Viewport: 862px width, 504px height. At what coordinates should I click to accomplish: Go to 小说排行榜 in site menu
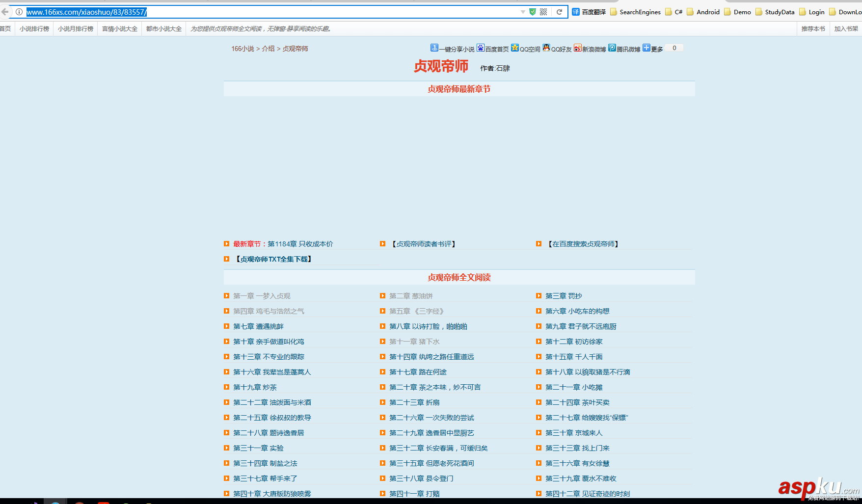34,29
